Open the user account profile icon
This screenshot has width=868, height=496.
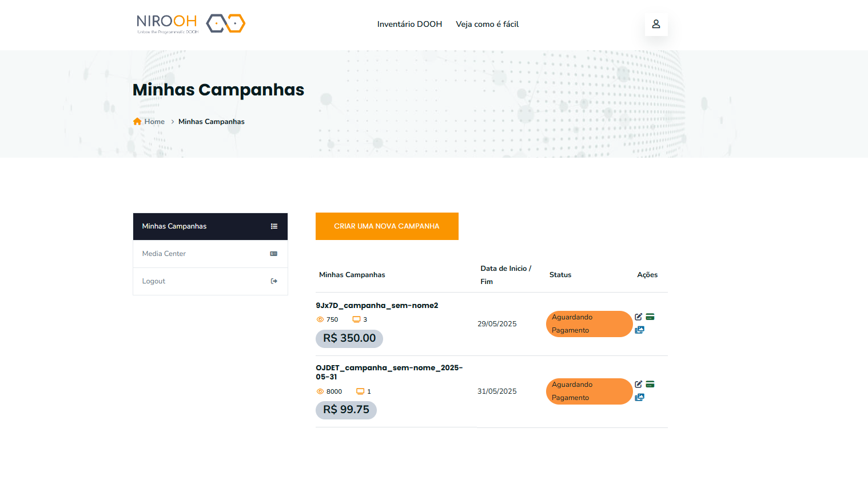pos(656,24)
